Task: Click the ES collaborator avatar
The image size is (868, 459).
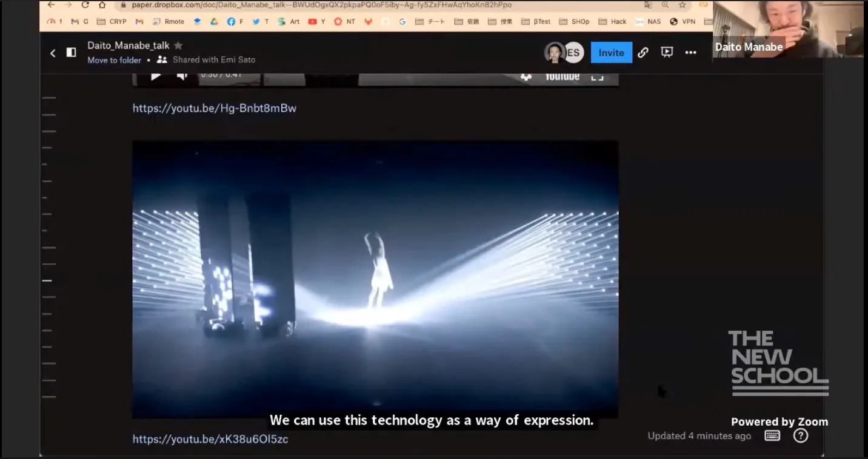Action: point(573,53)
